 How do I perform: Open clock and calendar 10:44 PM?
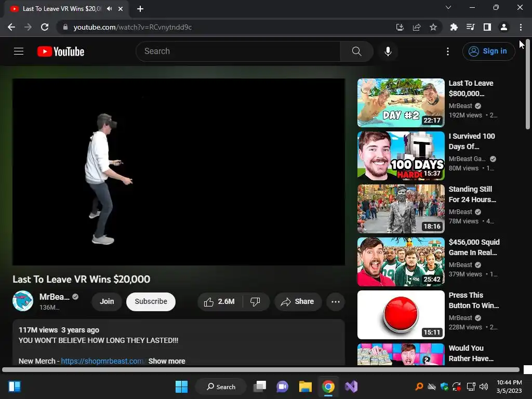[x=509, y=387]
